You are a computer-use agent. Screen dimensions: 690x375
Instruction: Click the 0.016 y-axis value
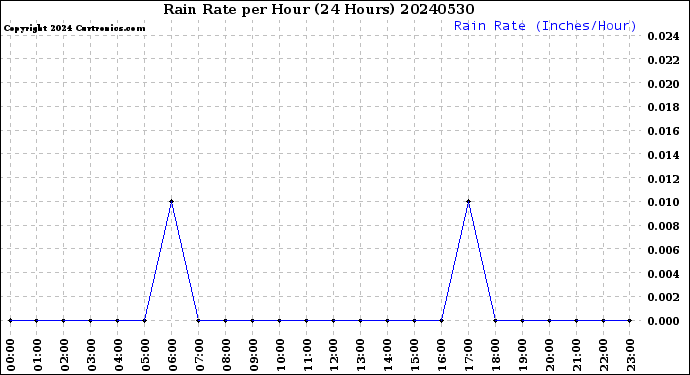[663, 131]
